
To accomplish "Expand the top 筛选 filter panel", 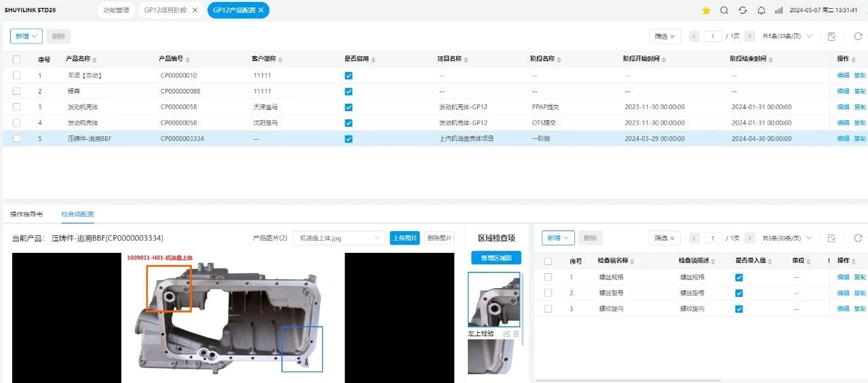I will click(664, 37).
